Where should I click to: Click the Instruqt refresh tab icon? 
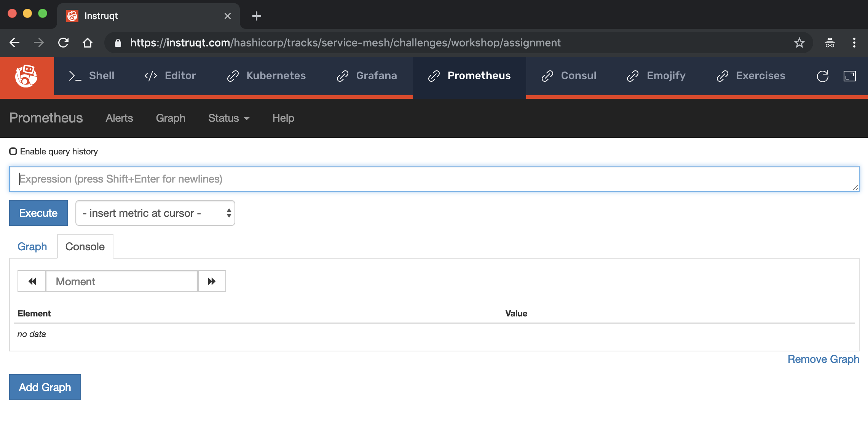823,76
